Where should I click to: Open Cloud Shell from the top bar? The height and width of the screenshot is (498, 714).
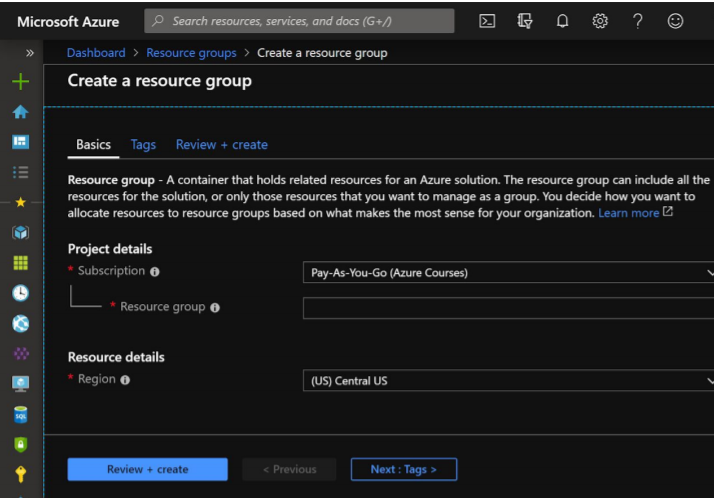pyautogui.click(x=487, y=21)
